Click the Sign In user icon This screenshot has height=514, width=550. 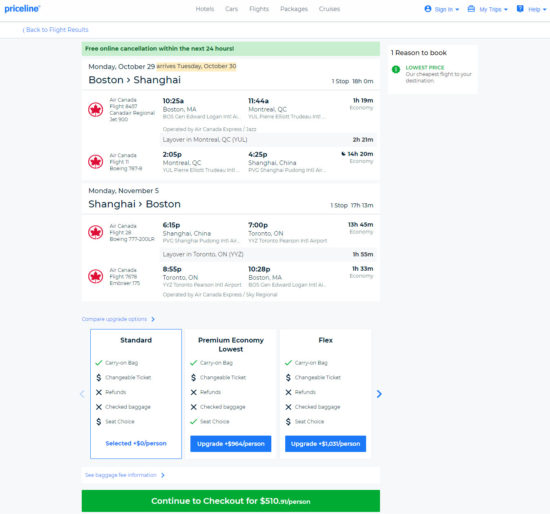pyautogui.click(x=428, y=9)
